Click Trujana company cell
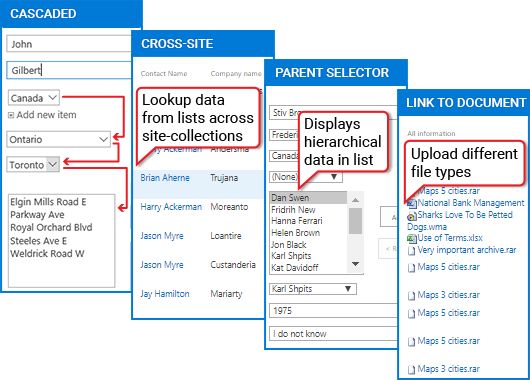 click(224, 178)
